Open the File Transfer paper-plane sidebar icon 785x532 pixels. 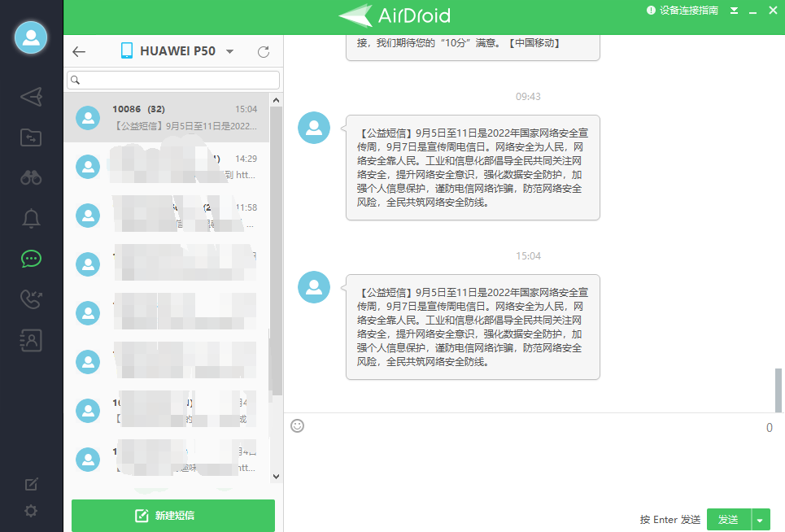coord(31,97)
